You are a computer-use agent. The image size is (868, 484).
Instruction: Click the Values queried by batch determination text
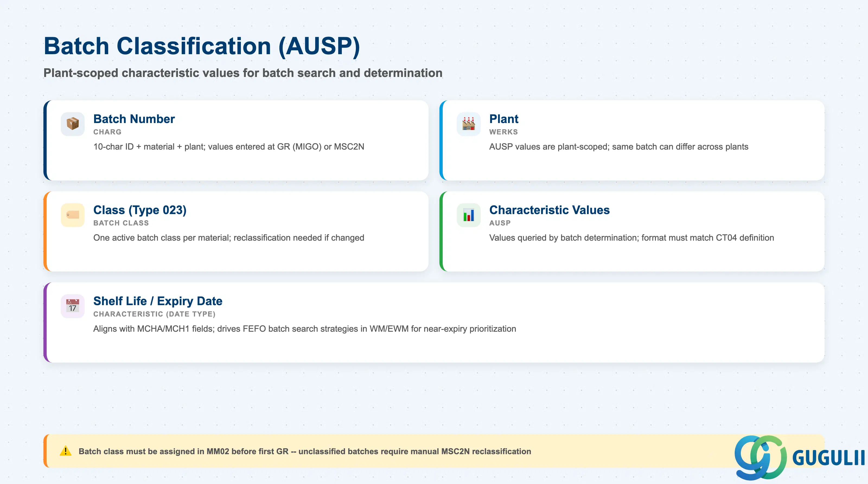(631, 238)
